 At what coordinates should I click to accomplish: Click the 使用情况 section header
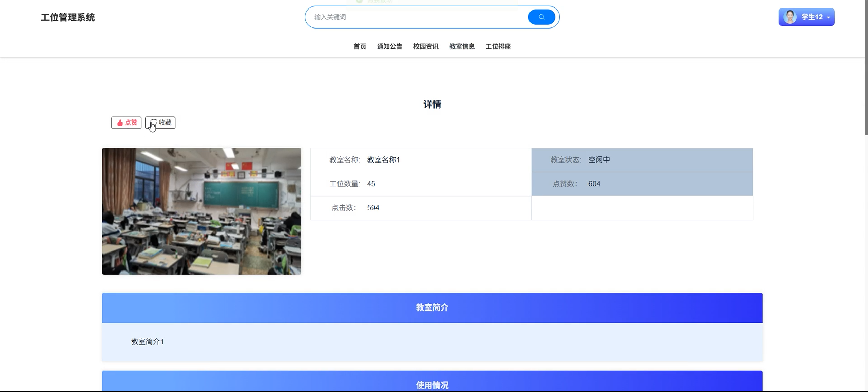(x=432, y=385)
